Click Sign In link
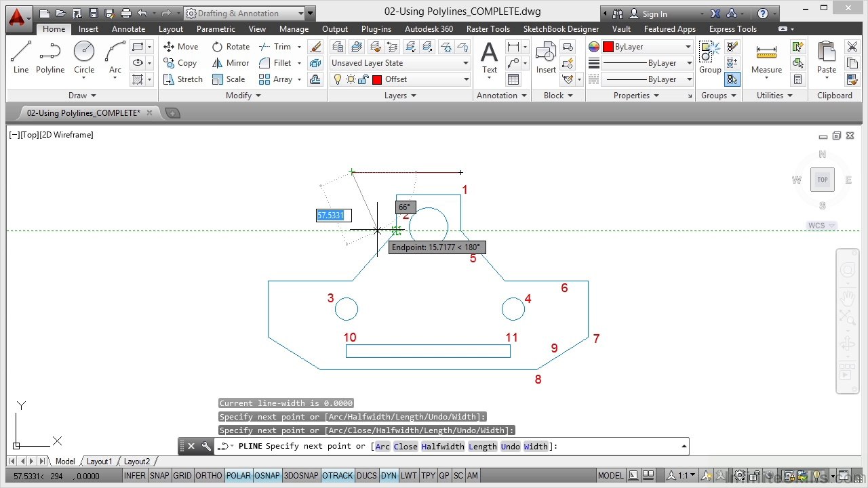This screenshot has width=868, height=488. coord(654,14)
